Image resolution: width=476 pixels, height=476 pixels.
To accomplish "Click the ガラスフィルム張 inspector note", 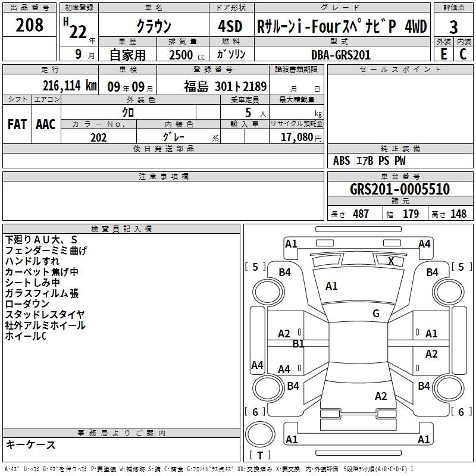I will coord(42,293).
